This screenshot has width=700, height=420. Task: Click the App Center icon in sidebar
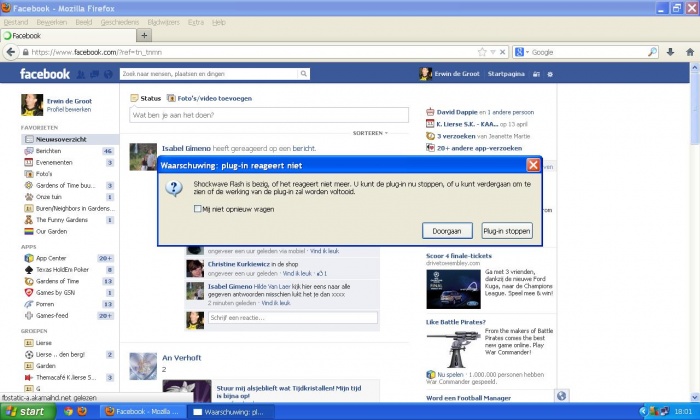click(28, 257)
